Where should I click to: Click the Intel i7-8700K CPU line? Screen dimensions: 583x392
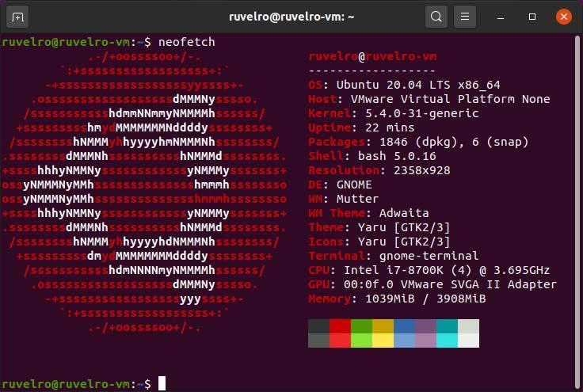[x=429, y=270]
